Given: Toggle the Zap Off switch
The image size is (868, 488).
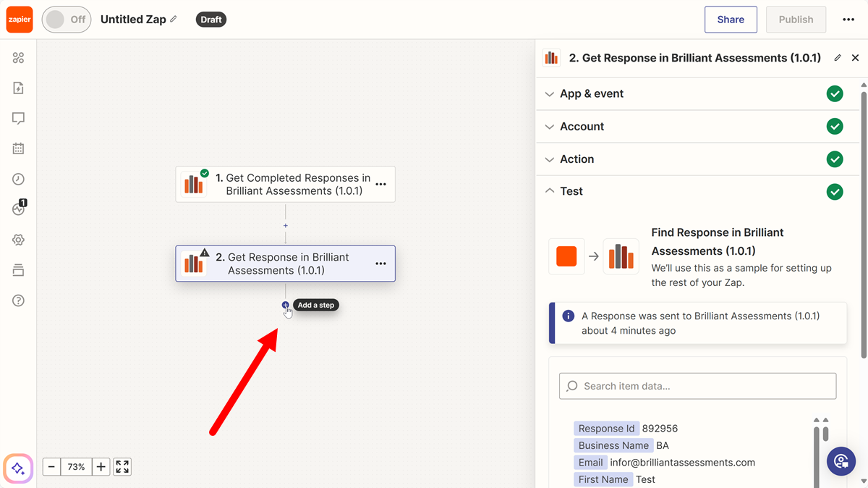Looking at the screenshot, I should pyautogui.click(x=66, y=20).
